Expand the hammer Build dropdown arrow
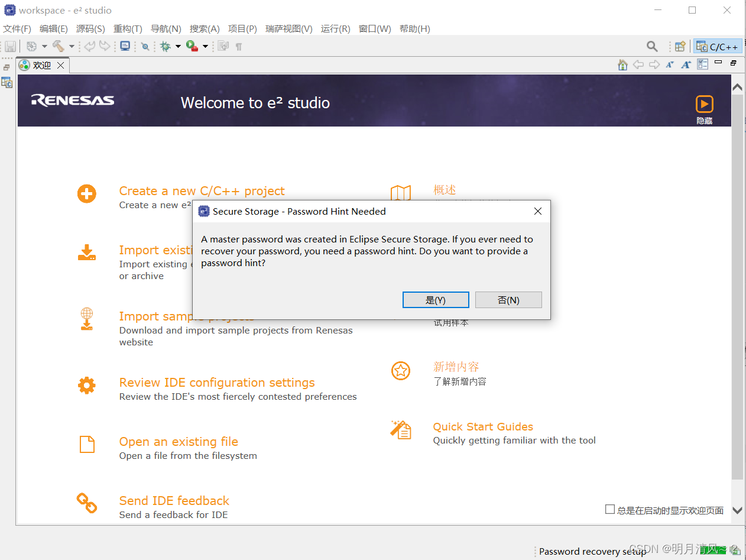 72,46
